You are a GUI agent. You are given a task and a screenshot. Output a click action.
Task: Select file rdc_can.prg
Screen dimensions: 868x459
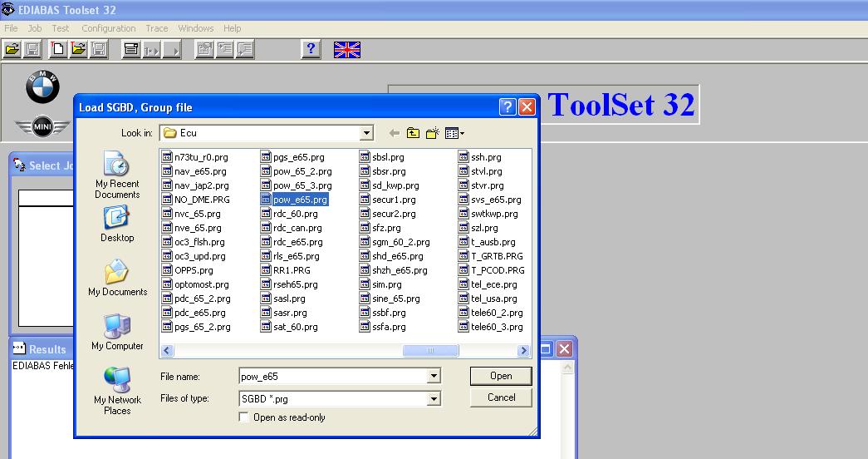pyautogui.click(x=292, y=228)
